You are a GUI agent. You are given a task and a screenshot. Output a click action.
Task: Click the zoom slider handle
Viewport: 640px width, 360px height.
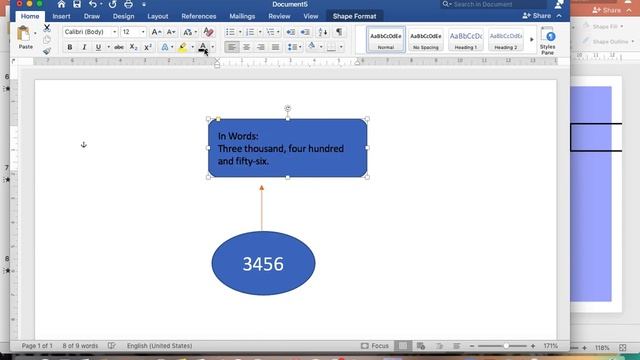(x=506, y=346)
